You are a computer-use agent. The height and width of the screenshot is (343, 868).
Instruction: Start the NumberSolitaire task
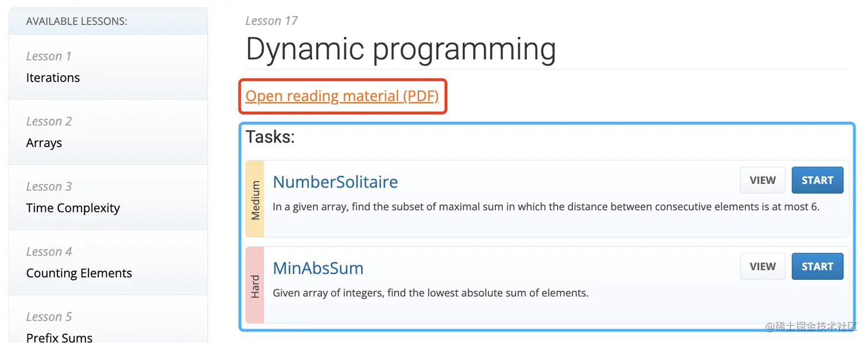coord(817,180)
